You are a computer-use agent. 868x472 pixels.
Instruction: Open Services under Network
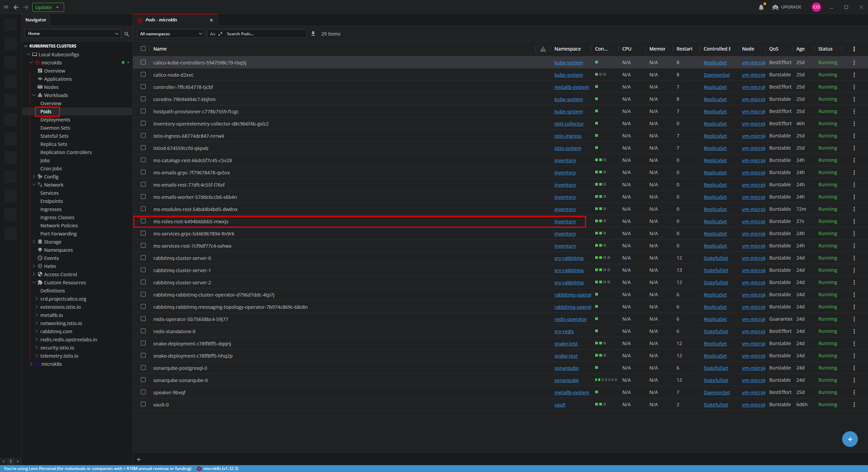pos(50,193)
